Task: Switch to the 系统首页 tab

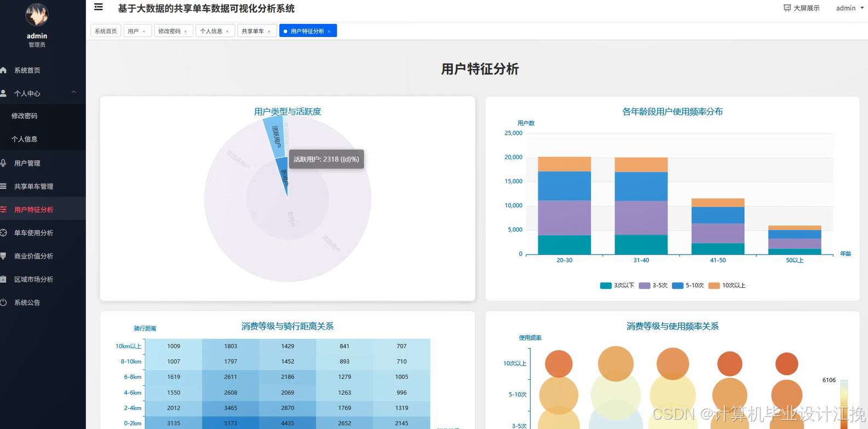Action: coord(106,31)
